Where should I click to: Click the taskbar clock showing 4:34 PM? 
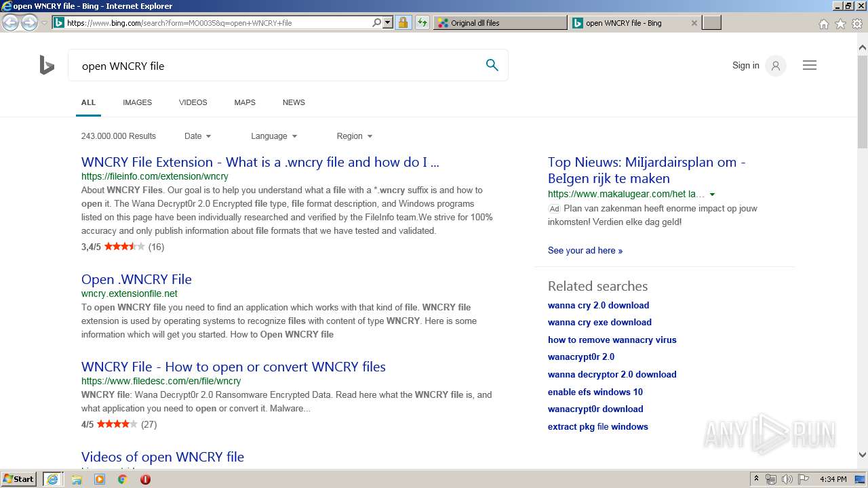(x=833, y=479)
